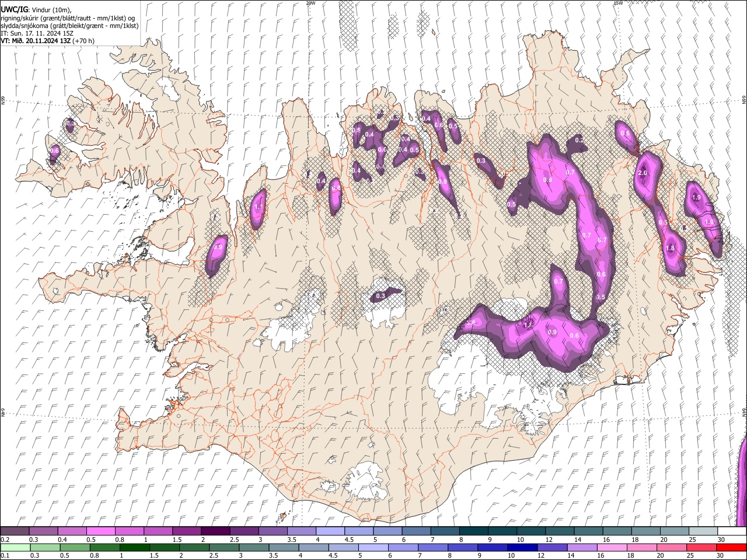Click the light lavender 4–4.5 snow swatch
Viewport: 747px width, 560px height.
[x=330, y=531]
